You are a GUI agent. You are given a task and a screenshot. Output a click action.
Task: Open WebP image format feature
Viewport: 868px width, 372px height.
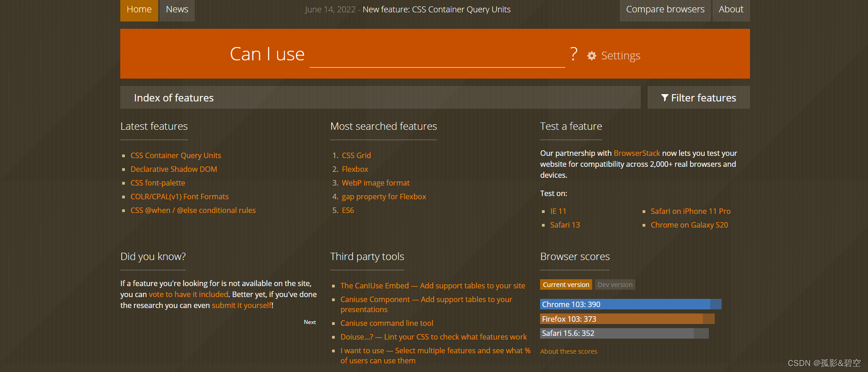(x=375, y=183)
